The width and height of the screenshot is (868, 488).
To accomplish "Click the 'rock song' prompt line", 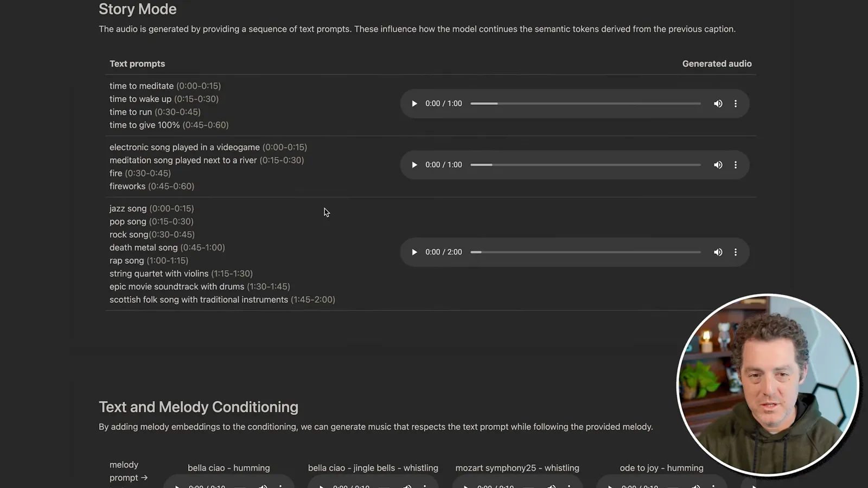I will [152, 234].
